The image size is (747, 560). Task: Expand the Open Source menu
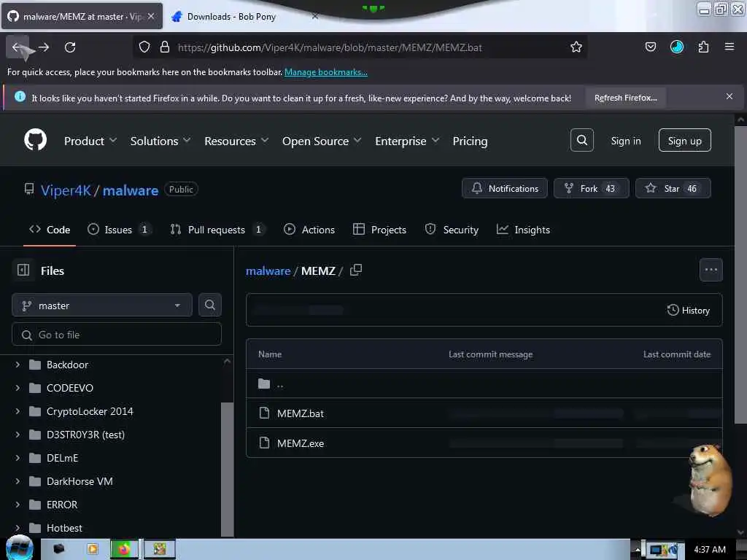pos(322,141)
